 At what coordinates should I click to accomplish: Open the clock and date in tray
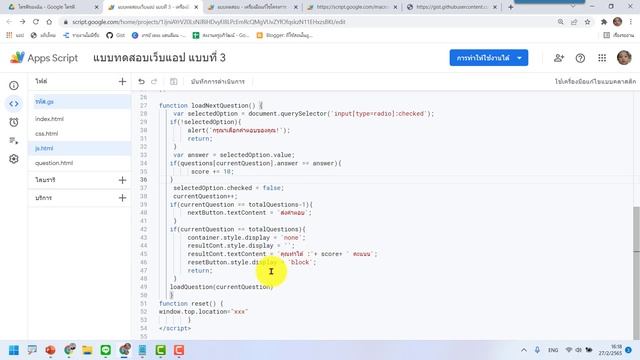610,350
